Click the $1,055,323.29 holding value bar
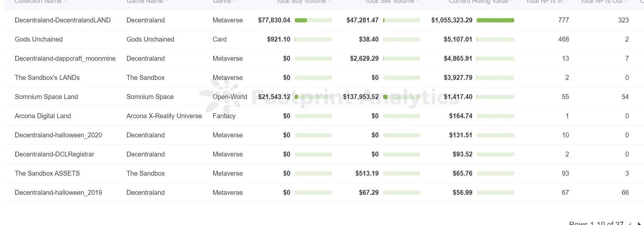The height and width of the screenshot is (225, 644). [x=495, y=20]
